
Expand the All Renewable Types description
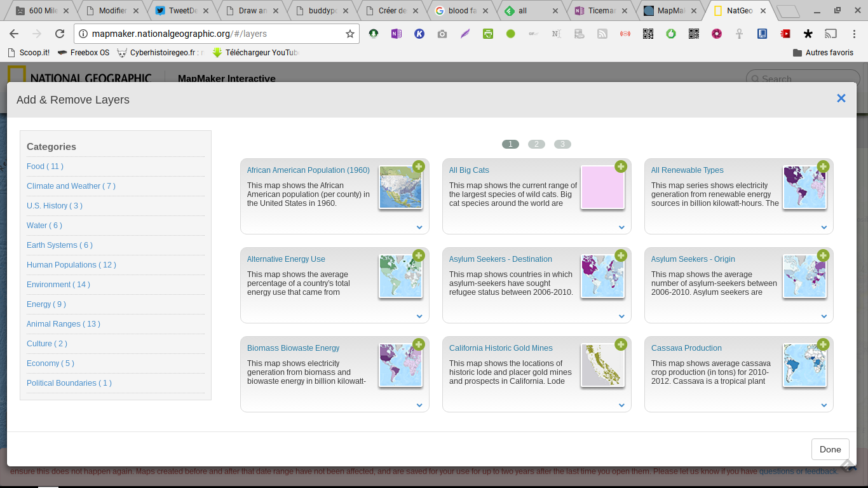(x=824, y=227)
